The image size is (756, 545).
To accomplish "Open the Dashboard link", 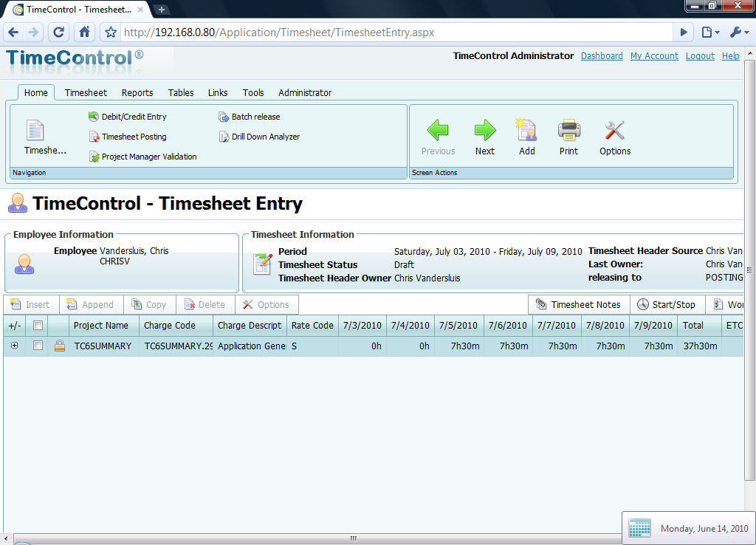I will (x=602, y=56).
